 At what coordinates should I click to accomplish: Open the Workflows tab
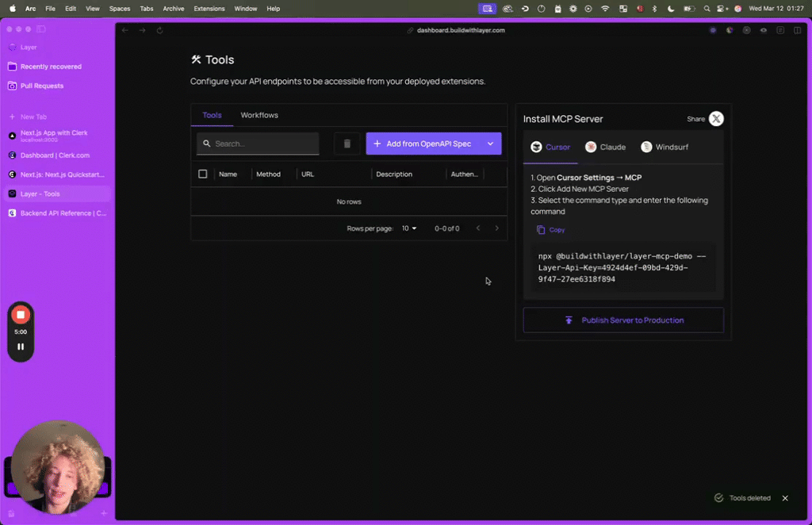coord(259,115)
